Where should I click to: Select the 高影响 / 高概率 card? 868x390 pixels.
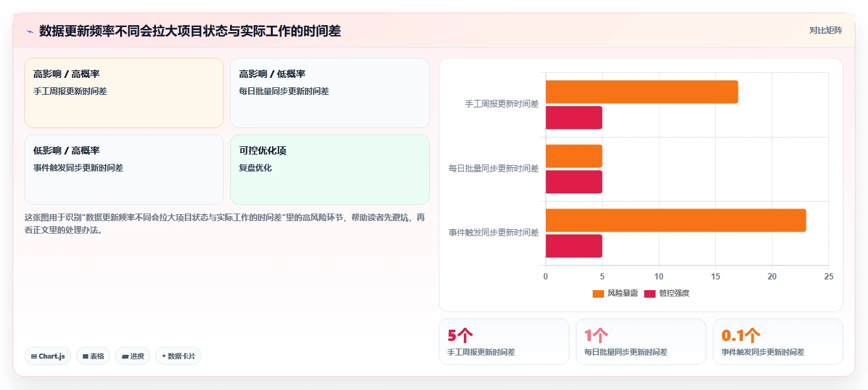pos(124,93)
